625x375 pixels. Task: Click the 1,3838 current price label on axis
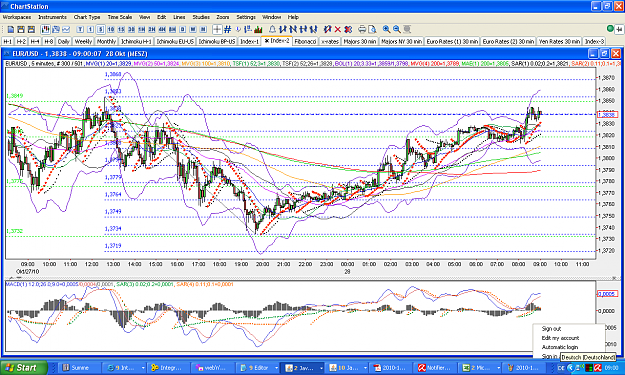click(607, 115)
